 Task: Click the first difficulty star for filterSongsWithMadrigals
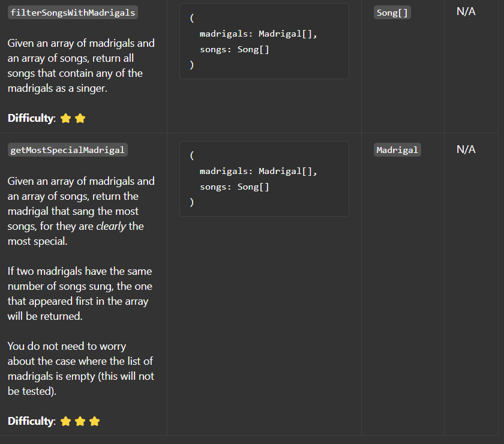[65, 118]
